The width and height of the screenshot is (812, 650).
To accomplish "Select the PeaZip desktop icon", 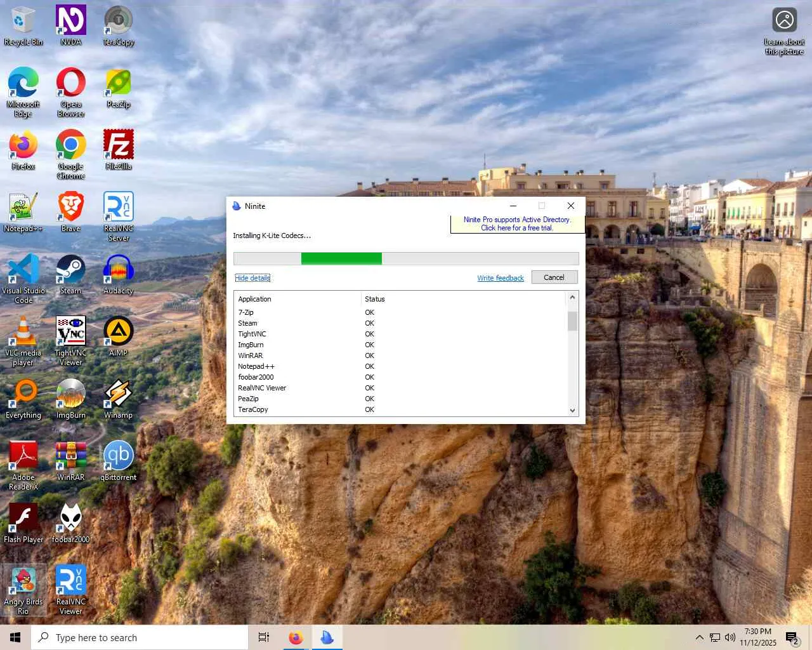I will [x=119, y=88].
